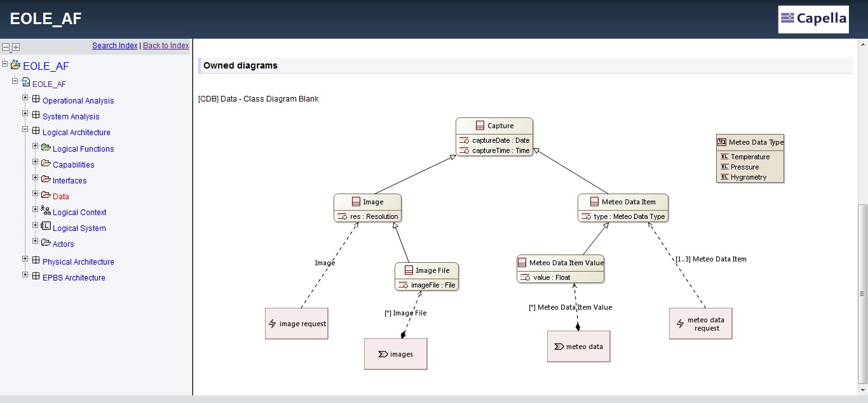Open the Logical System tree link

pos(79,228)
